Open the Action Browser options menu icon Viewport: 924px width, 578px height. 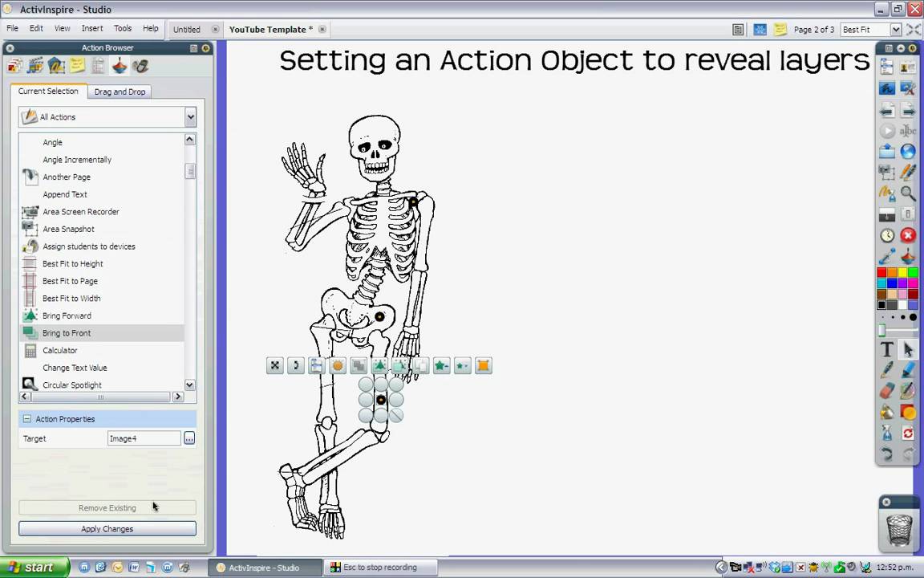pos(193,48)
